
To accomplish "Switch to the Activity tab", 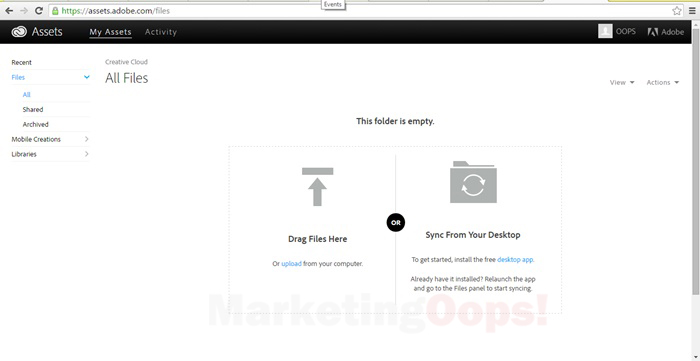I will [161, 32].
